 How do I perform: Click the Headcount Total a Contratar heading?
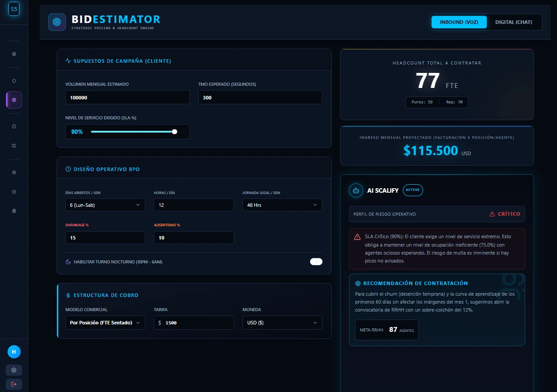(437, 63)
